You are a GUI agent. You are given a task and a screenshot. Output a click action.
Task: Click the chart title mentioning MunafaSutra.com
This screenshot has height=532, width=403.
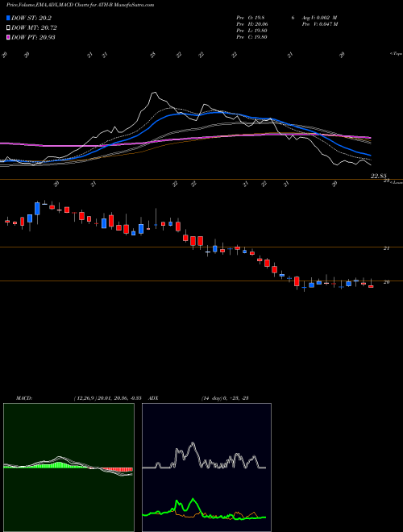coord(81,5)
